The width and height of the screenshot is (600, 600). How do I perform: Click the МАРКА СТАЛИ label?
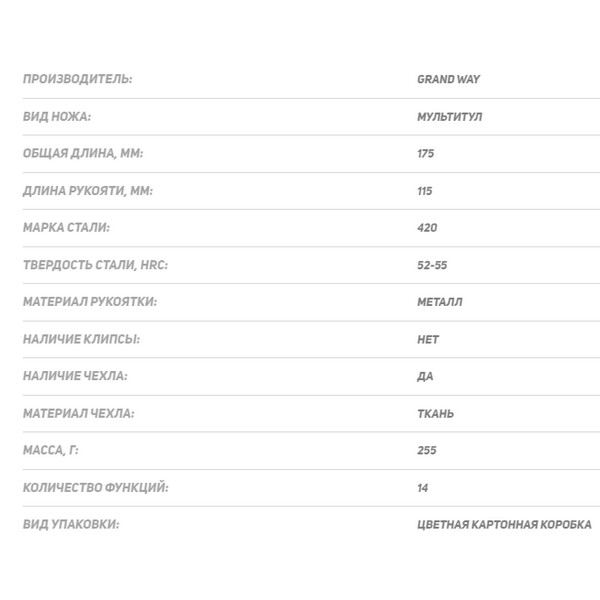(x=67, y=228)
